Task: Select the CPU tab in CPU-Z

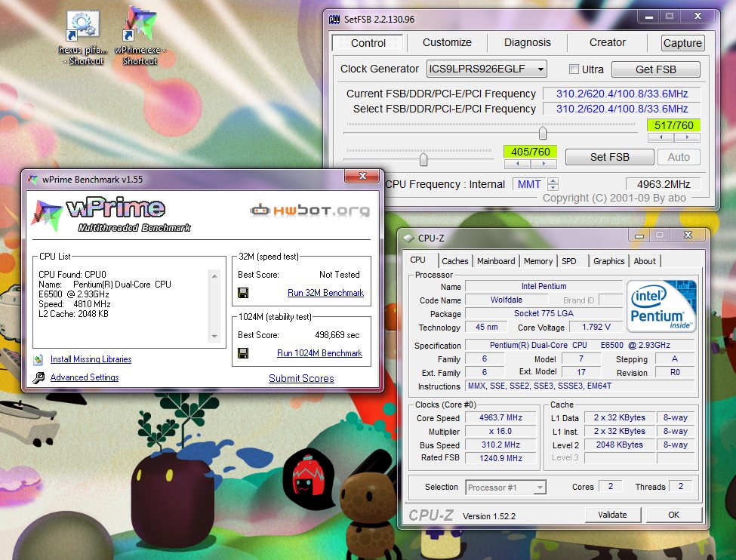Action: pos(417,260)
